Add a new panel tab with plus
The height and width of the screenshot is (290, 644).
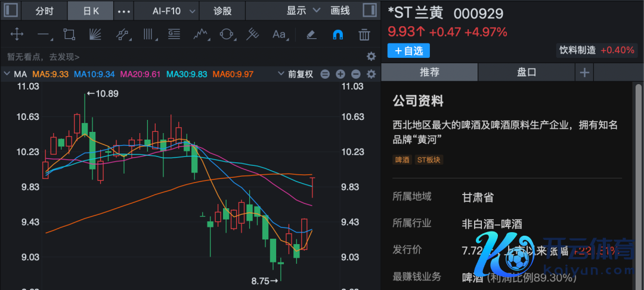click(584, 72)
